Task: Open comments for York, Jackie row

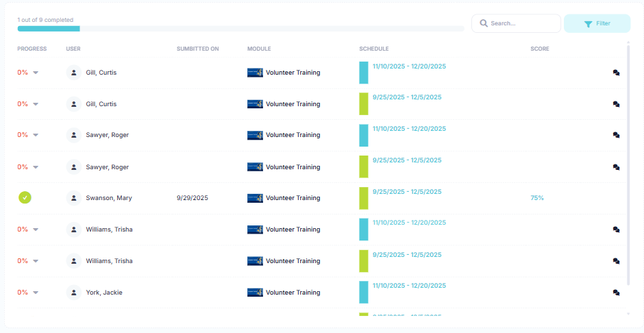Action: pos(616,293)
